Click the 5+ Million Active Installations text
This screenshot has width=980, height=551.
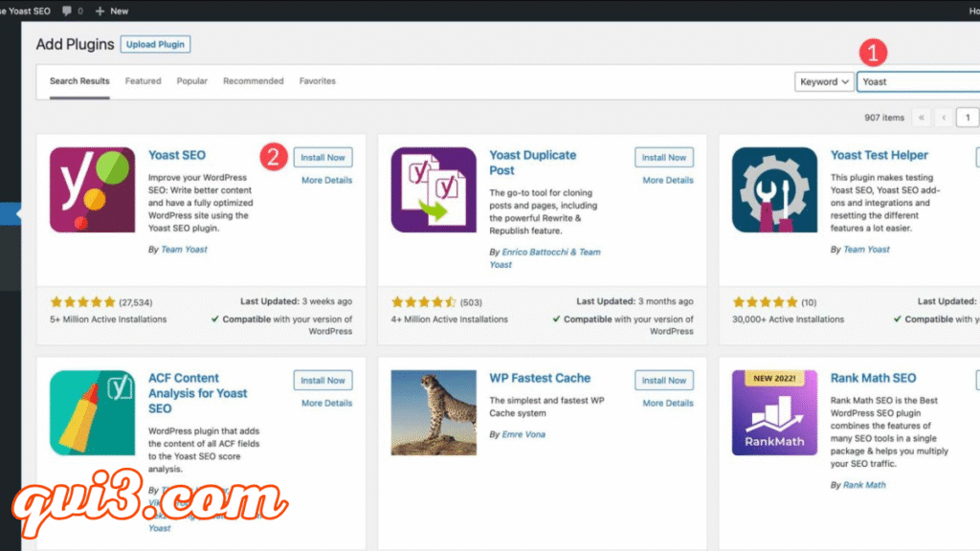108,320
